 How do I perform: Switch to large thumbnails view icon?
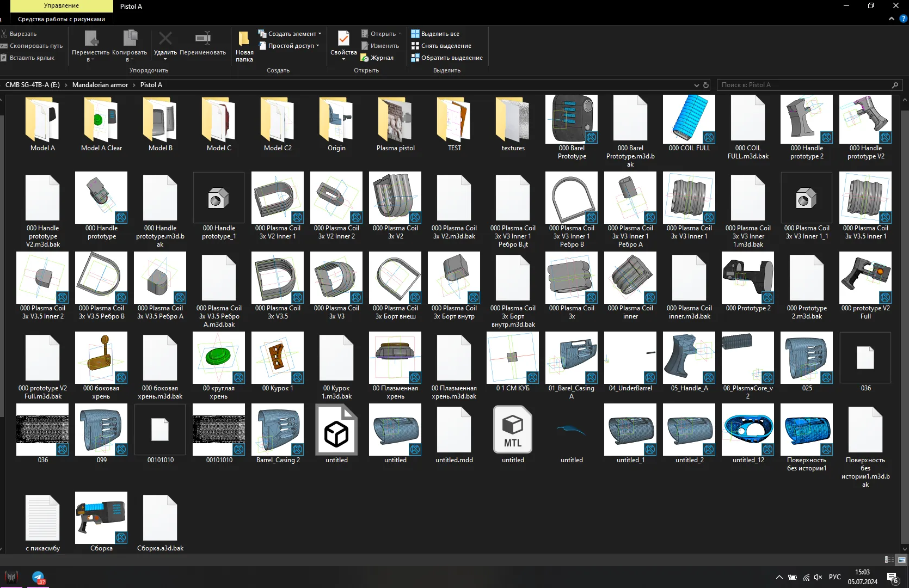tap(901, 560)
